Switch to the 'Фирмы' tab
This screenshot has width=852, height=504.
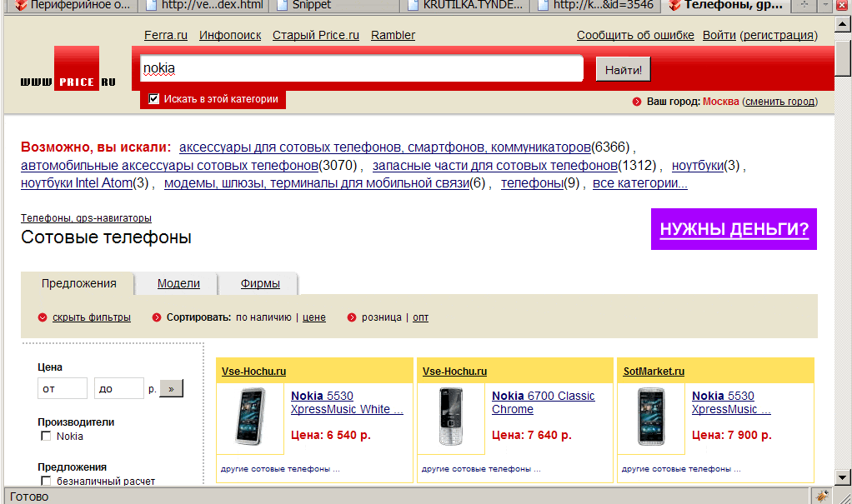click(x=260, y=283)
